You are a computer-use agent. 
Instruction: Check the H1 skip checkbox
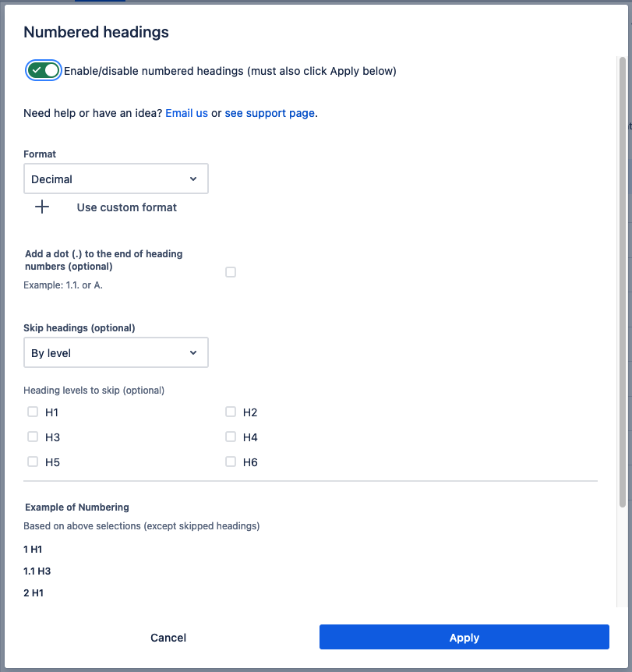click(33, 412)
